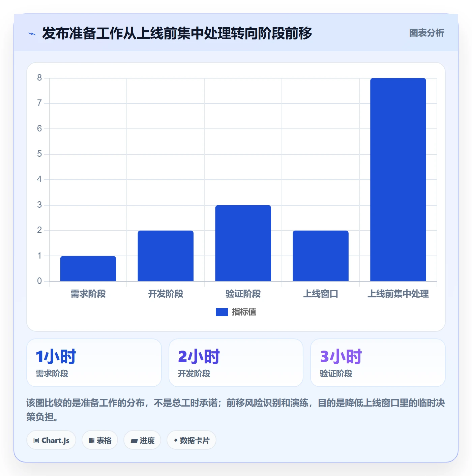This screenshot has height=476, width=472.
Task: Click the lightning icon beside the title
Action: point(32,34)
